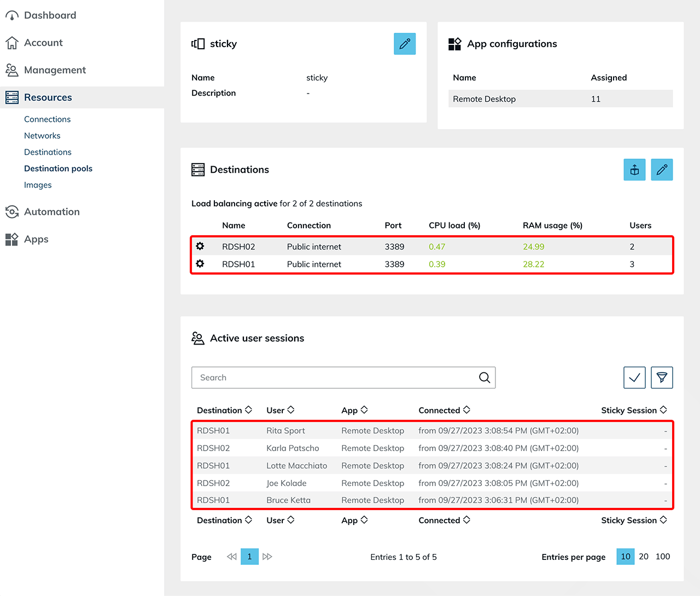The image size is (700, 596).
Task: Open the filter funnel for sessions
Action: (x=662, y=378)
